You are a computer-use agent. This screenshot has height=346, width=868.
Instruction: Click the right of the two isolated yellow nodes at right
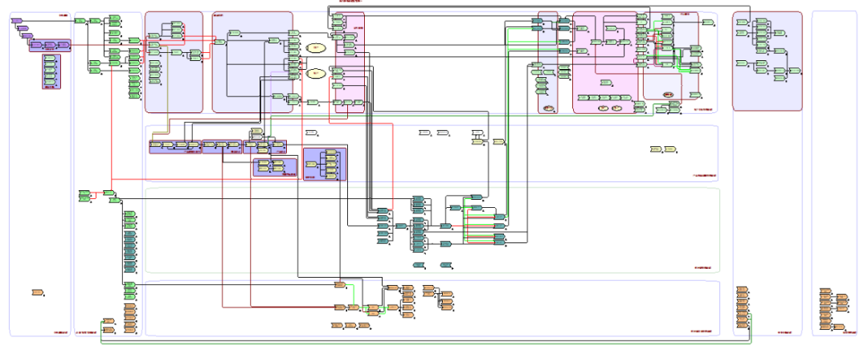[x=670, y=149]
